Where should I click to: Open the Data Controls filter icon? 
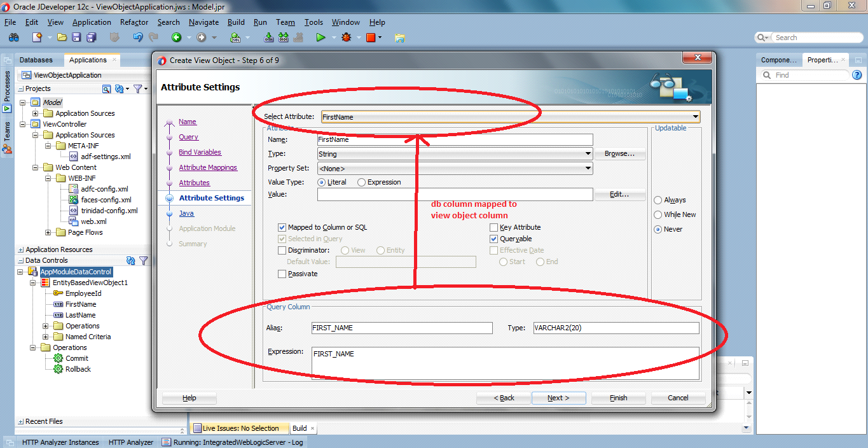point(144,260)
